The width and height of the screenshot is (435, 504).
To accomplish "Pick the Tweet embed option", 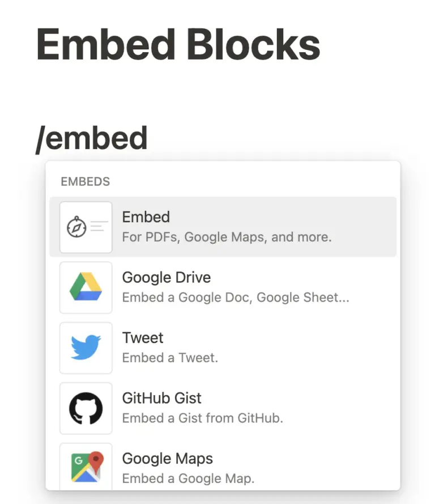I will 143,338.
